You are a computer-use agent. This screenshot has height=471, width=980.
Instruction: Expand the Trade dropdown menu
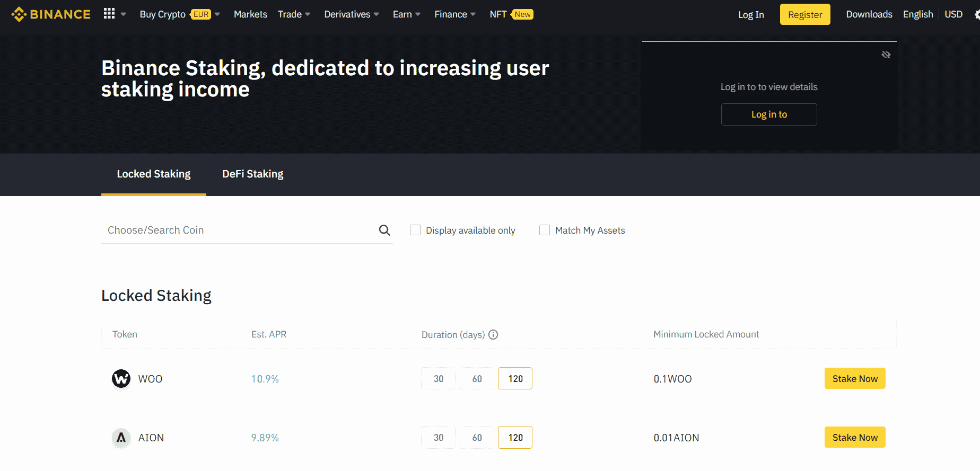tap(308, 14)
